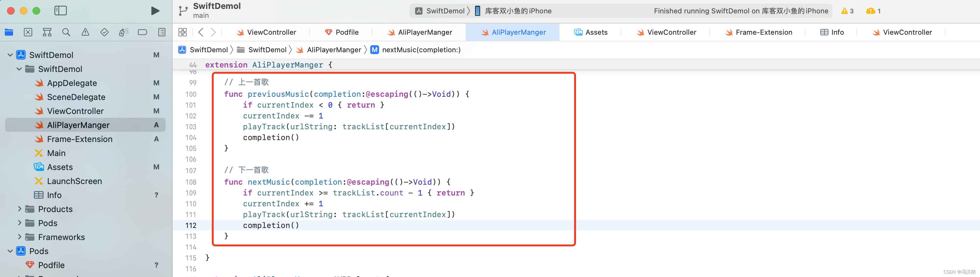Run the project with the play button
This screenshot has height=277, width=980.
pos(155,11)
